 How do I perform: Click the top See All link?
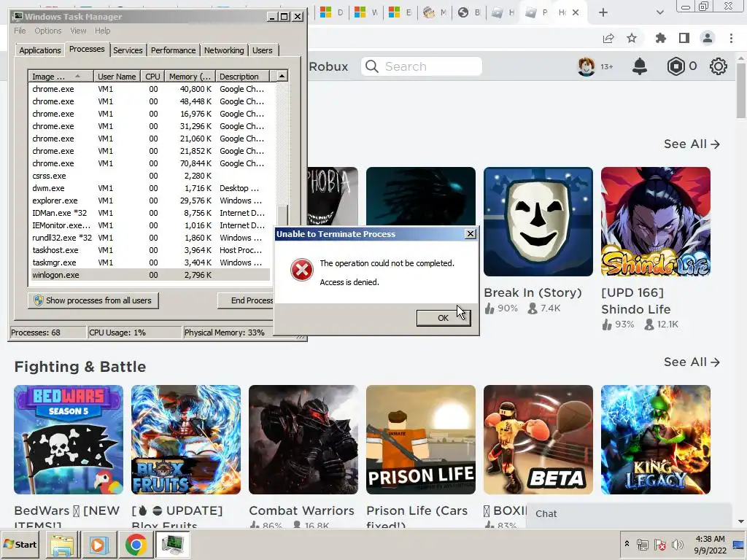[x=692, y=144]
